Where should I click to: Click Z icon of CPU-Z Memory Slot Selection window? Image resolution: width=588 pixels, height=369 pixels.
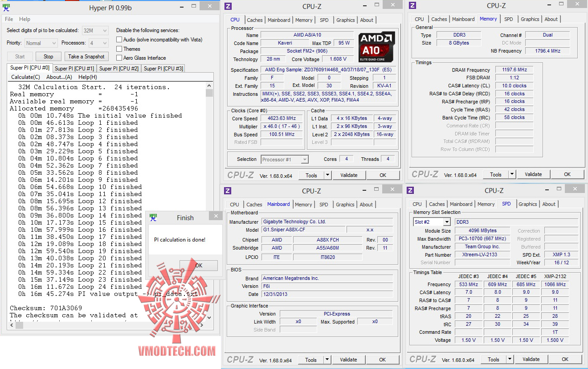tap(410, 190)
